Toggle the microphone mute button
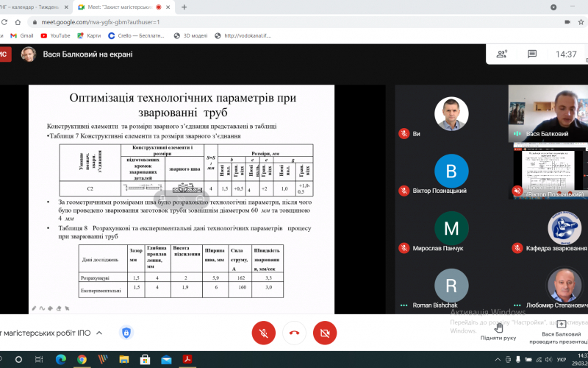The height and width of the screenshot is (368, 588). [x=264, y=333]
